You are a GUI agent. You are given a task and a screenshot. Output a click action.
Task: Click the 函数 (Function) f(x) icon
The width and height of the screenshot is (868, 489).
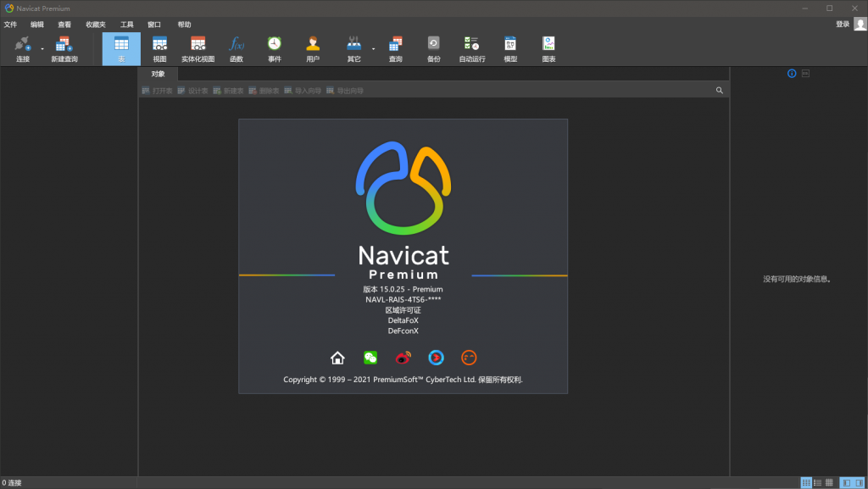click(236, 48)
